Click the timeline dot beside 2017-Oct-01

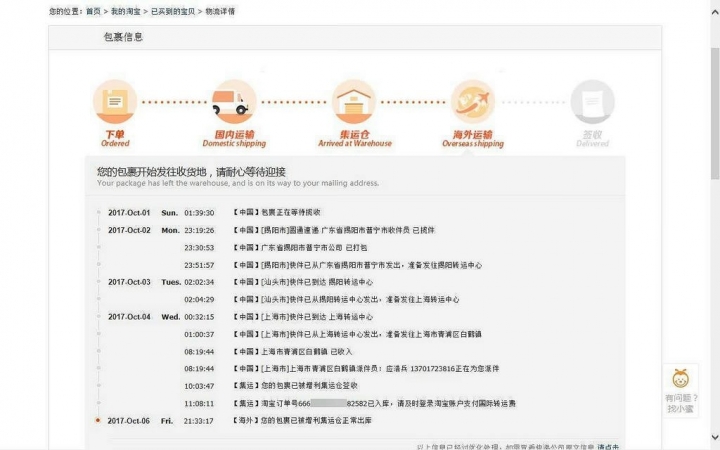[x=98, y=213]
